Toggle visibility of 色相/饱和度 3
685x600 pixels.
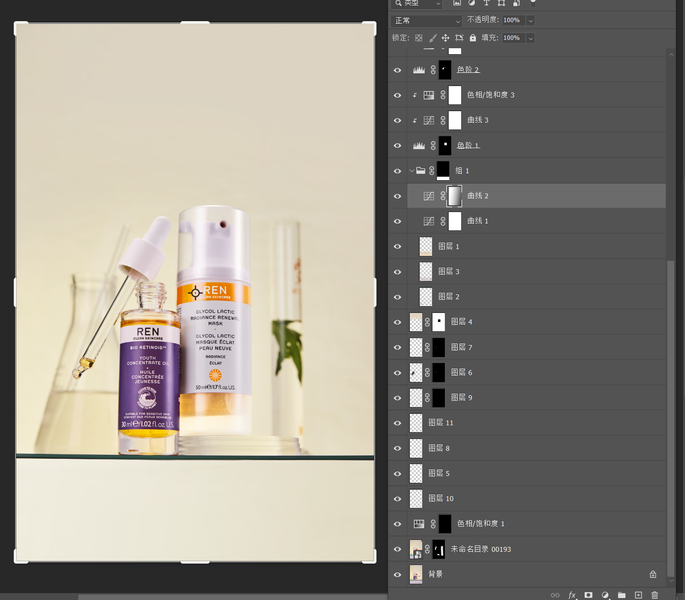pos(397,95)
